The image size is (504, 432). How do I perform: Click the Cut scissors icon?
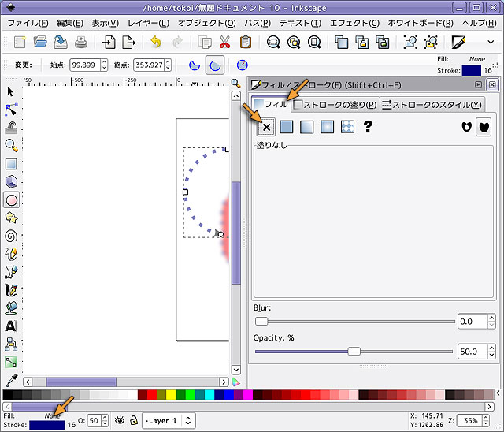tap(225, 42)
